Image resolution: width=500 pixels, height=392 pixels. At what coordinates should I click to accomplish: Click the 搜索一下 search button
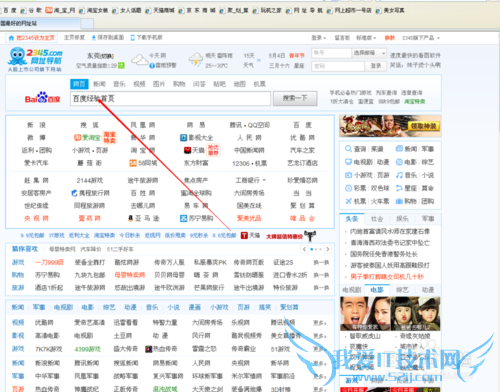[295, 98]
